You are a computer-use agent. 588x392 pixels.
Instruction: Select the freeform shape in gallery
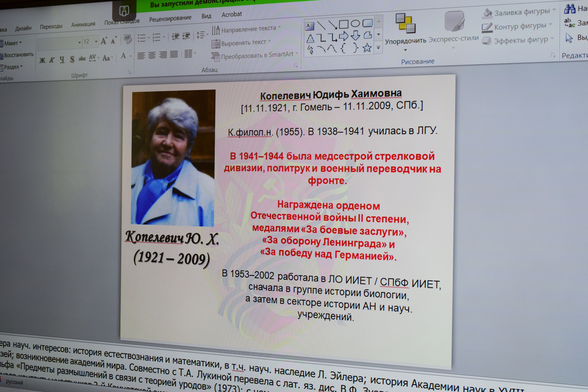(367, 35)
